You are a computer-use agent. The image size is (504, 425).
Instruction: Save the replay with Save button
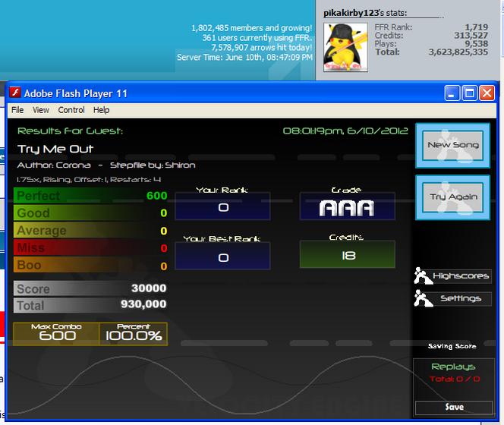pos(454,408)
